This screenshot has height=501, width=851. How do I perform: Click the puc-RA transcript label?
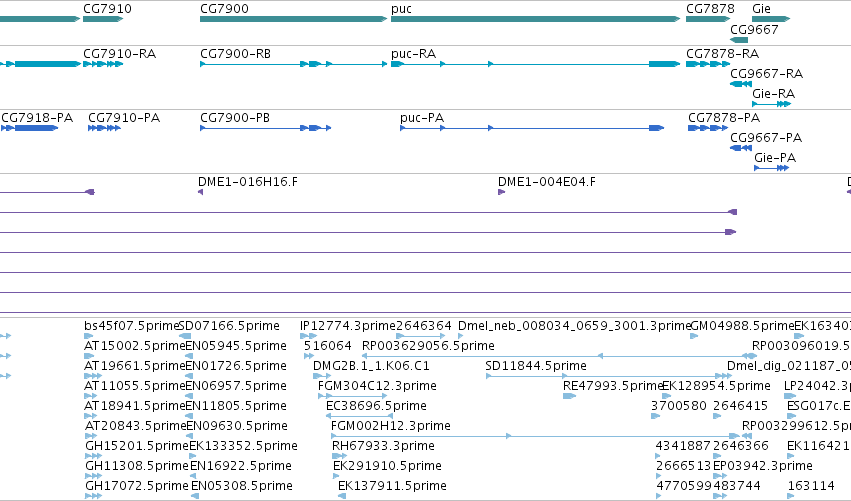click(413, 54)
